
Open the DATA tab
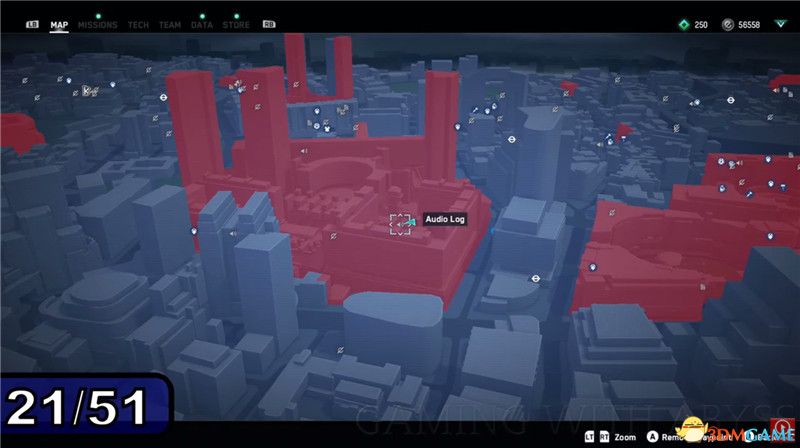coord(202,25)
